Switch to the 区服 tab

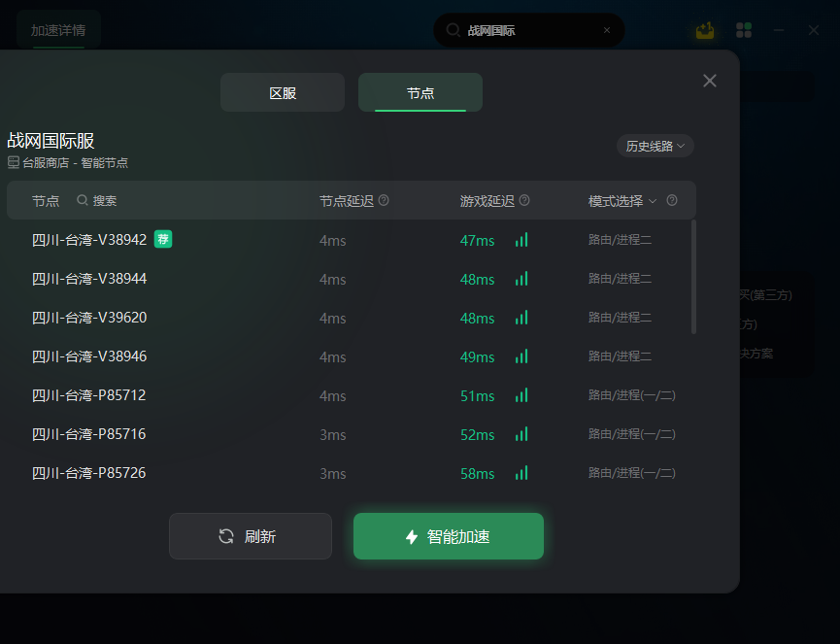click(x=283, y=92)
